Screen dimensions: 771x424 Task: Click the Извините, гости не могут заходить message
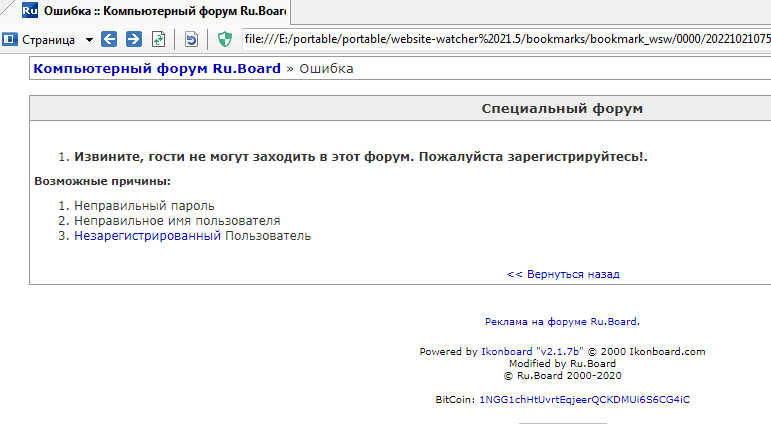click(361, 157)
